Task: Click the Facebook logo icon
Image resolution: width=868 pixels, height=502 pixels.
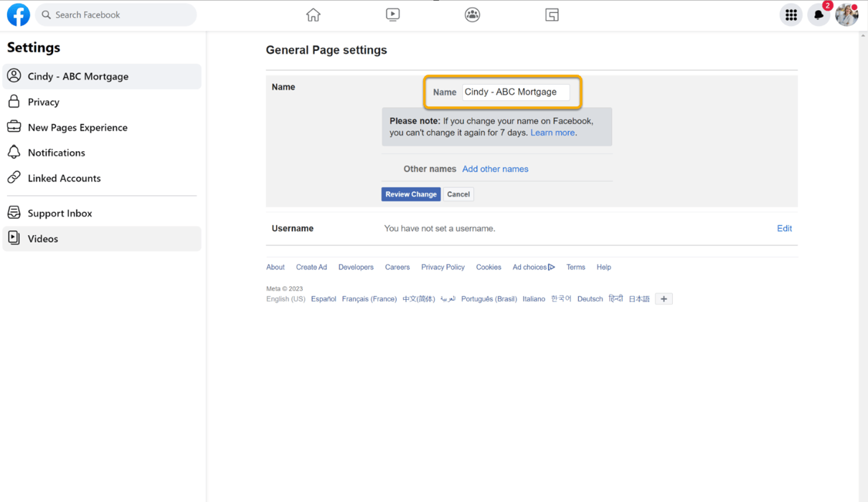Action: click(19, 15)
